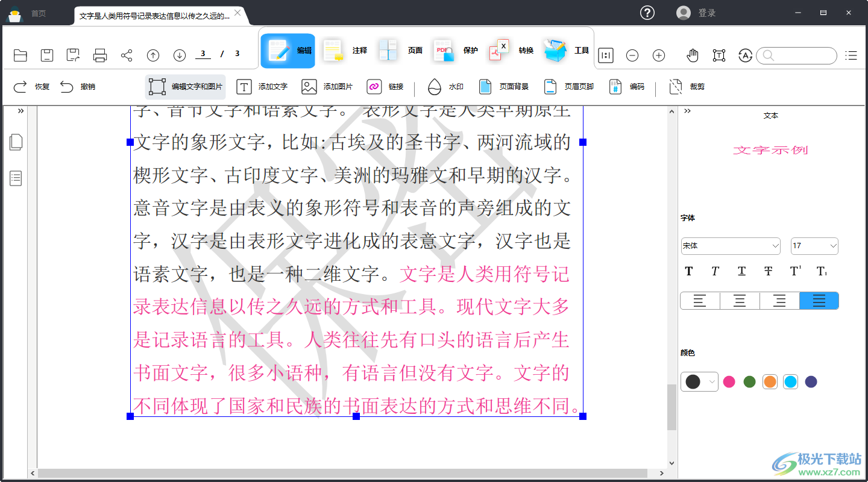Image resolution: width=868 pixels, height=482 pixels.
Task: Click the 添加文字 add text button
Action: coord(262,87)
